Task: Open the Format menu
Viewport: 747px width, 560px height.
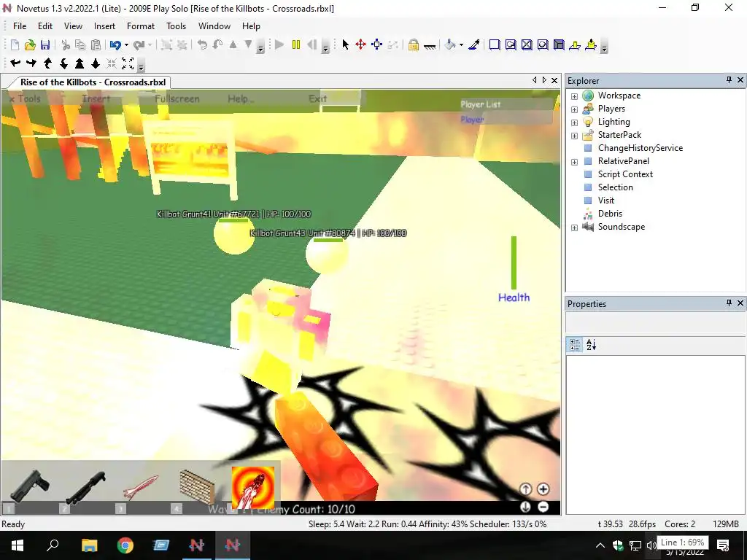Action: coord(141,26)
